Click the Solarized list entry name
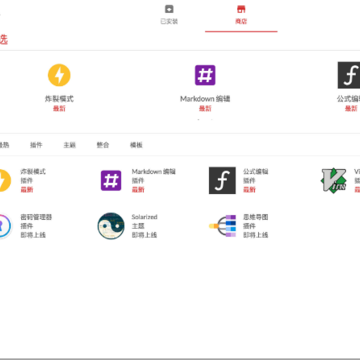Screen dimensions: 360x360 [144, 217]
